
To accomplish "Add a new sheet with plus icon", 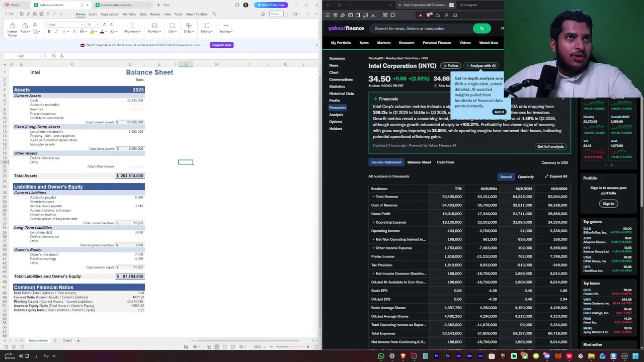I will (x=78, y=340).
